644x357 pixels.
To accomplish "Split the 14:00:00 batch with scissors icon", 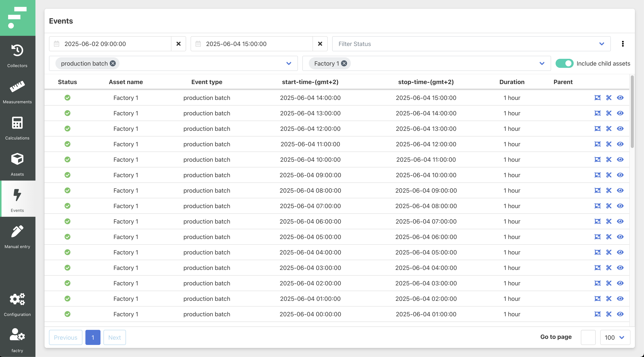I will pyautogui.click(x=609, y=98).
